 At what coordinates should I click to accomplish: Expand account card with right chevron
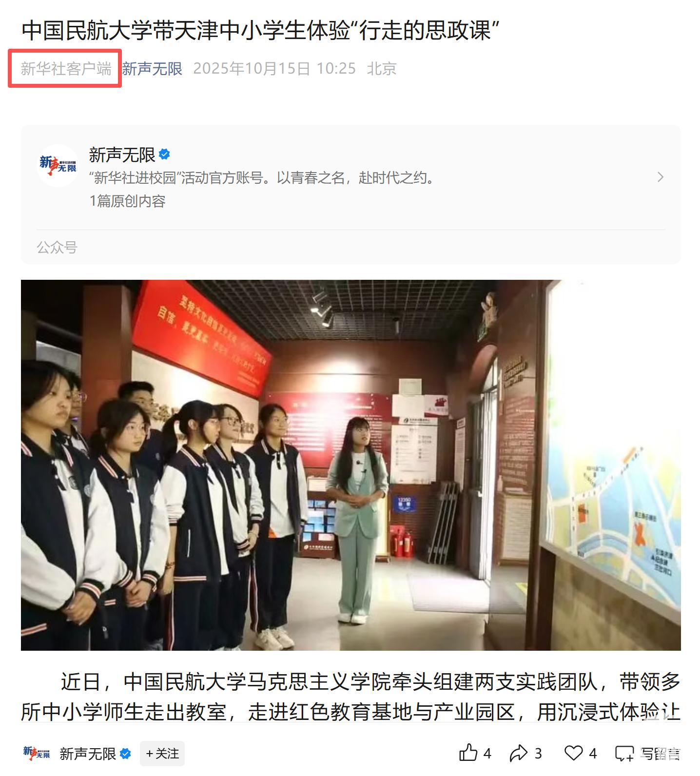661,177
